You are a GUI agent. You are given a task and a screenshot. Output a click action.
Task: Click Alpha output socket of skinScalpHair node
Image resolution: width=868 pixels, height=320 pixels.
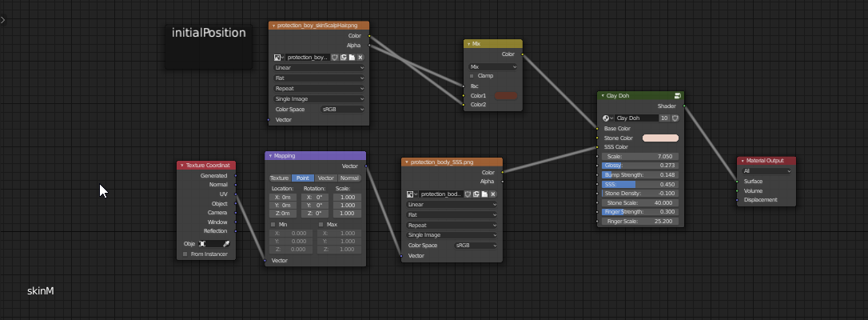(369, 46)
